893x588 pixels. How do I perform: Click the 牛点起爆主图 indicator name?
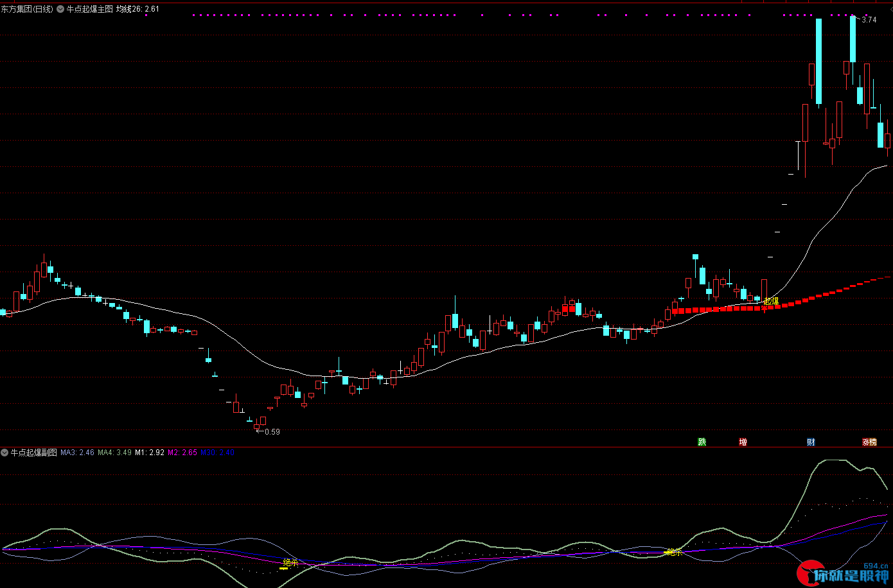point(89,9)
